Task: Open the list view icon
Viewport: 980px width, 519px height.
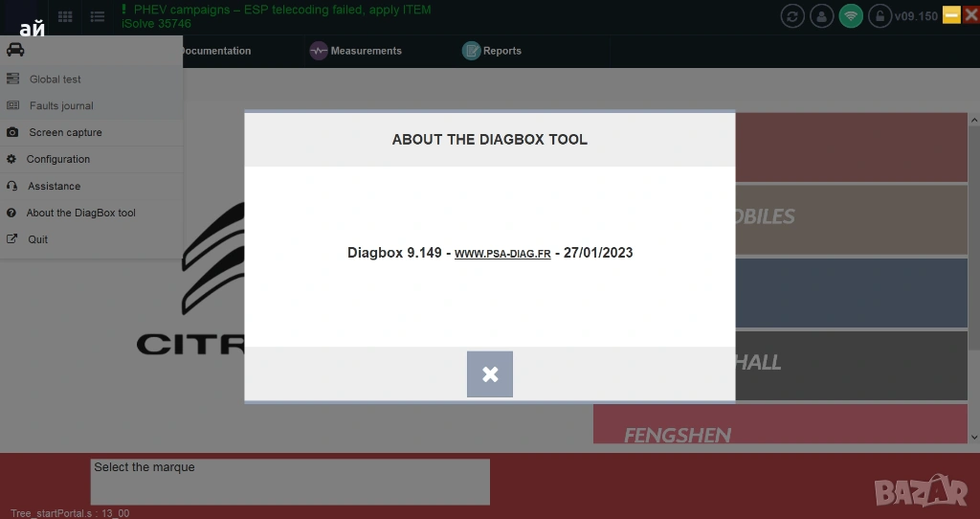Action: [98, 16]
